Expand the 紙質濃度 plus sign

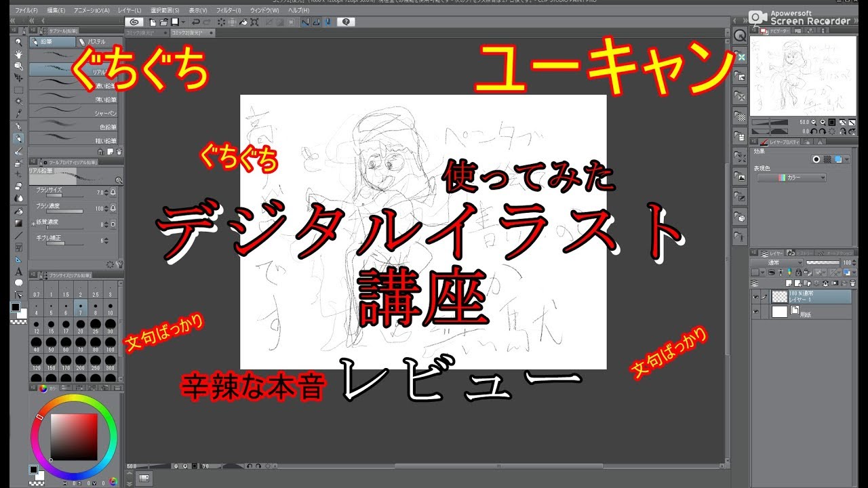click(33, 223)
